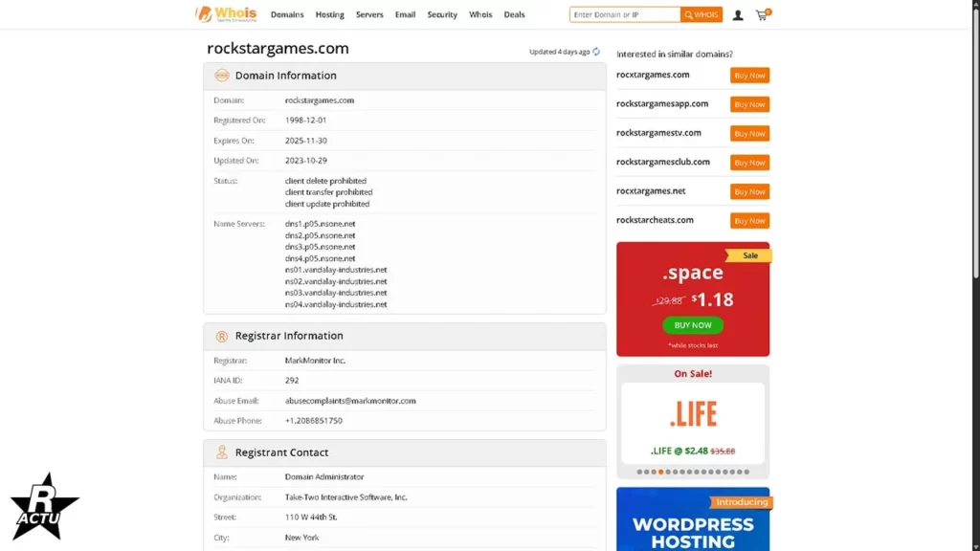Buy Now for rockstarcheats.com

[749, 221]
